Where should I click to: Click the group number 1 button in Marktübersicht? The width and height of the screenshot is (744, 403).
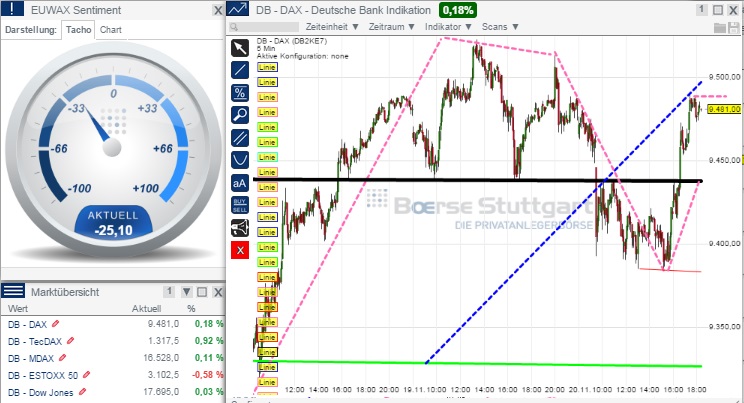pos(169,291)
